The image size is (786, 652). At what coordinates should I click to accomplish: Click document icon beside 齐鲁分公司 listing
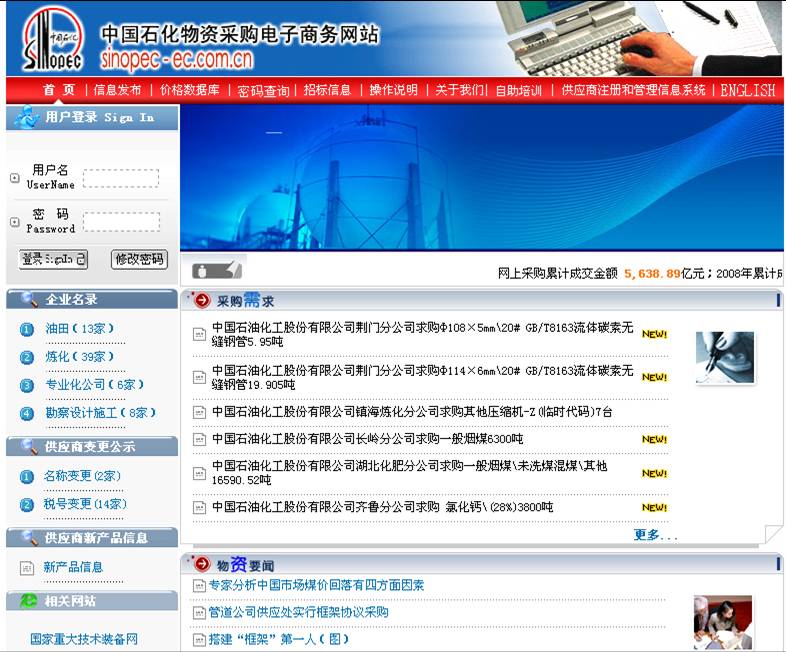200,508
